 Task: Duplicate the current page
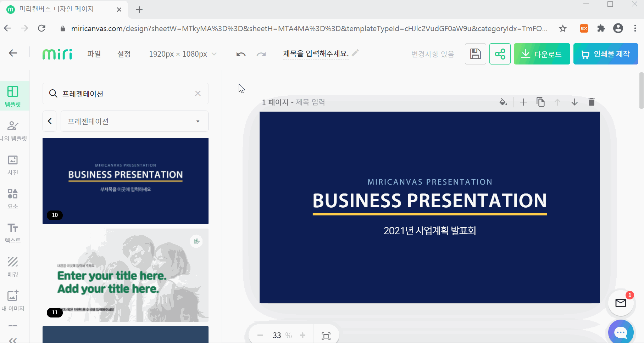point(540,102)
